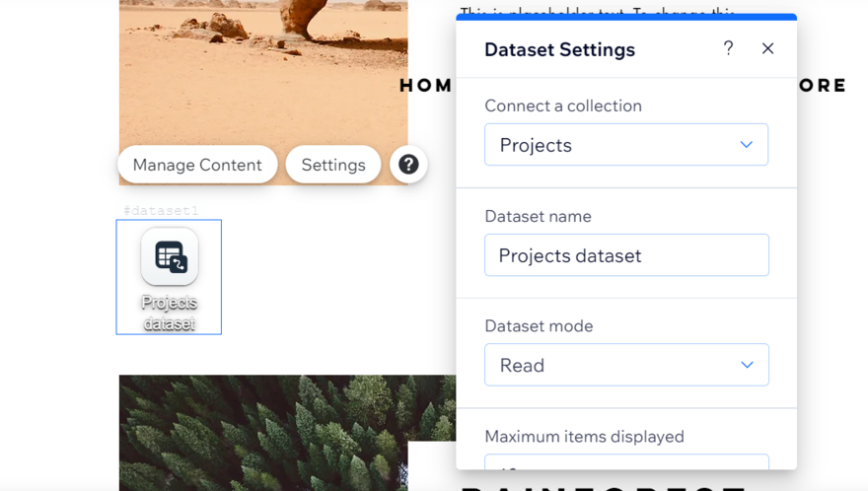Select the HOME menu item on page
The width and height of the screenshot is (868, 491).
pyautogui.click(x=426, y=86)
